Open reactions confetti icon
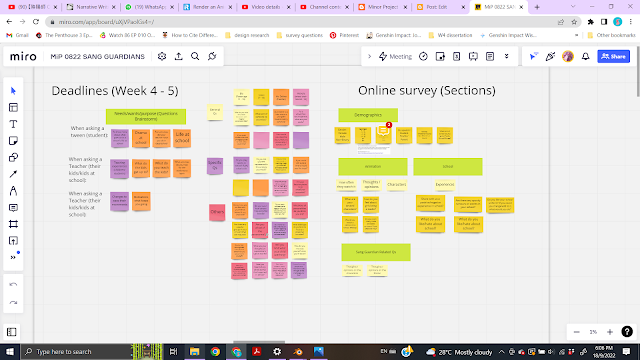 click(550, 56)
